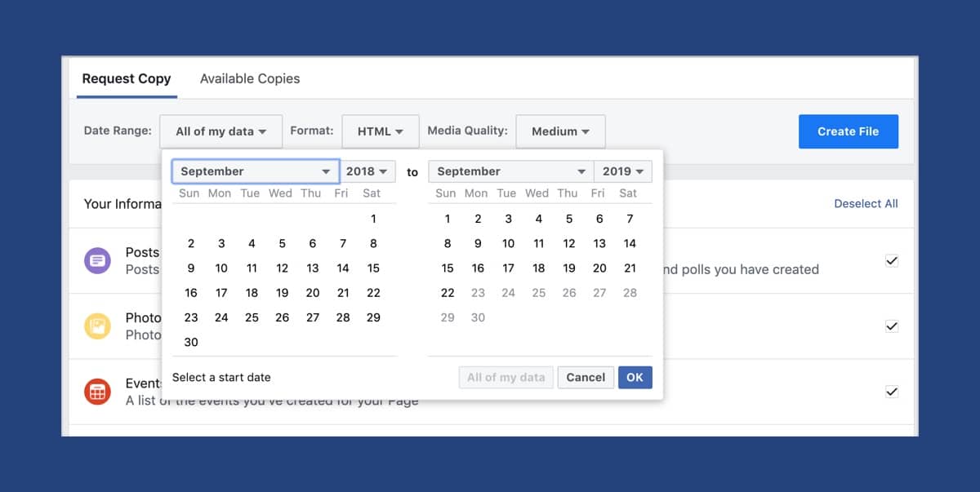Click the purple Posts category icon
Image resolution: width=980 pixels, height=492 pixels.
point(97,261)
